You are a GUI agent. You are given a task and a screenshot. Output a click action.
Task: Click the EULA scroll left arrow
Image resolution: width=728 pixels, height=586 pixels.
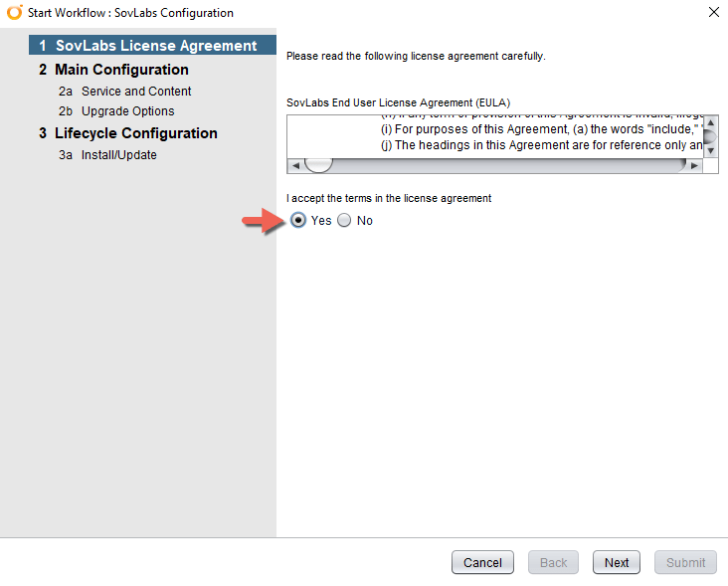tap(295, 165)
